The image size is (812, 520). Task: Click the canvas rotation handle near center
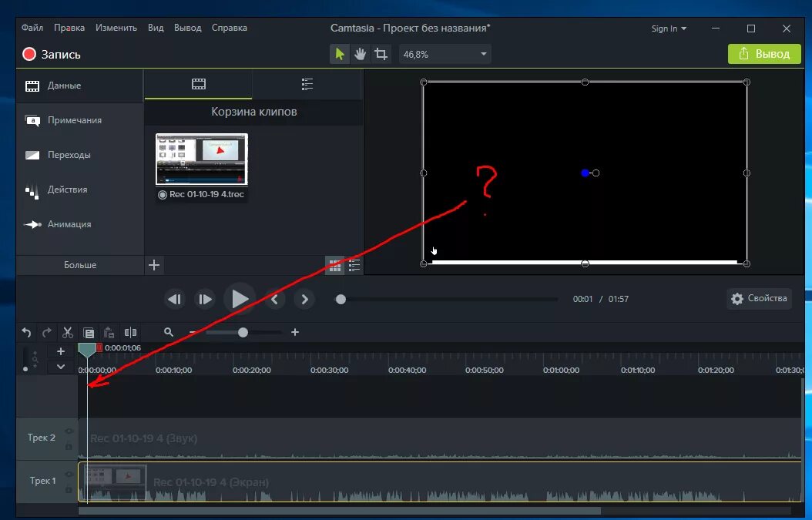pyautogui.click(x=596, y=173)
